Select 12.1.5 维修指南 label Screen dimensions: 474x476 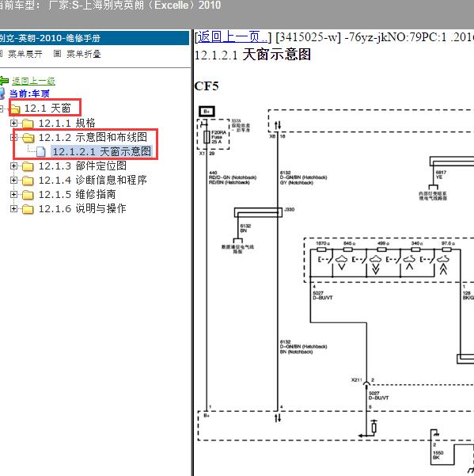click(x=78, y=194)
